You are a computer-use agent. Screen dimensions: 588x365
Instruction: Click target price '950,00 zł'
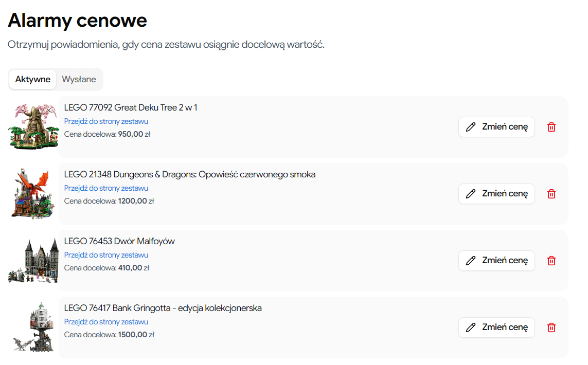point(134,134)
